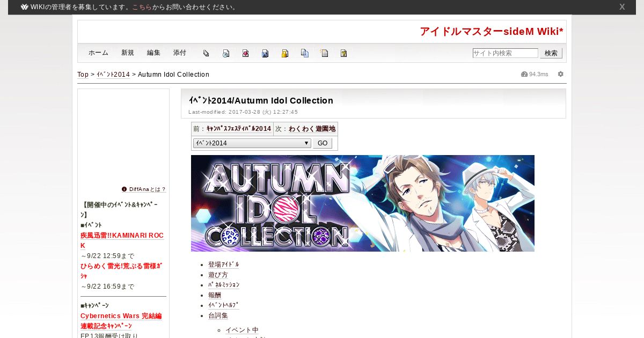Open the 新規 menu item

pyautogui.click(x=128, y=53)
